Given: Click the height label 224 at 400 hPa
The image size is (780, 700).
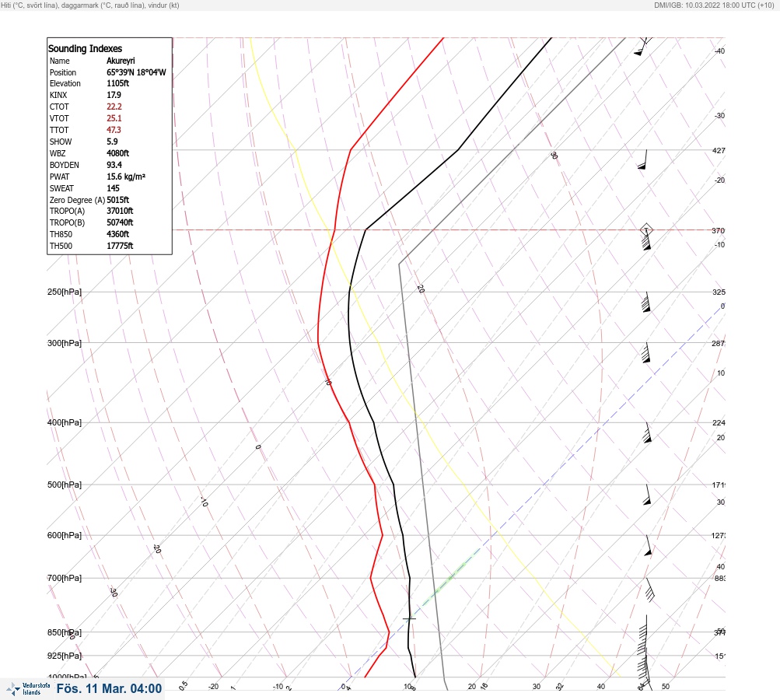Looking at the screenshot, I should tap(719, 423).
